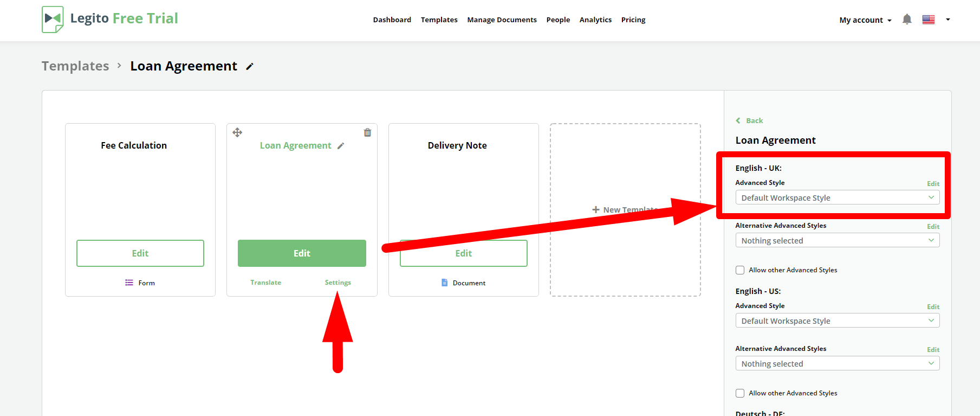Click Templates in the breadcrumb
Viewport: 980px width, 416px height.
(x=75, y=66)
